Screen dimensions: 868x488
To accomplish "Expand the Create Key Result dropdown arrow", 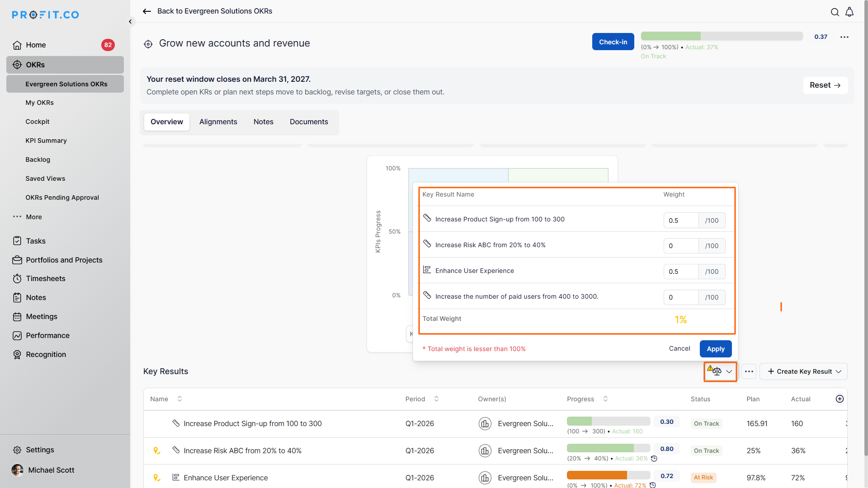I will (839, 371).
